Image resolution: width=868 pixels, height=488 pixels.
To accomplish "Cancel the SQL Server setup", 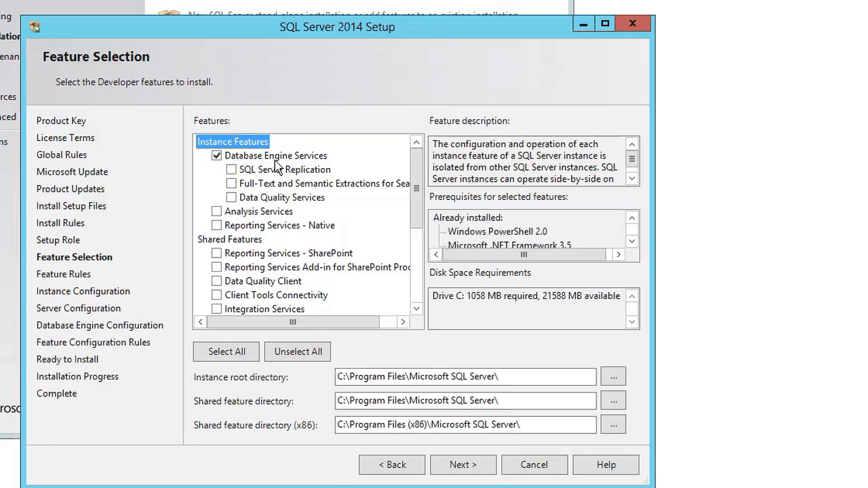I will point(534,464).
